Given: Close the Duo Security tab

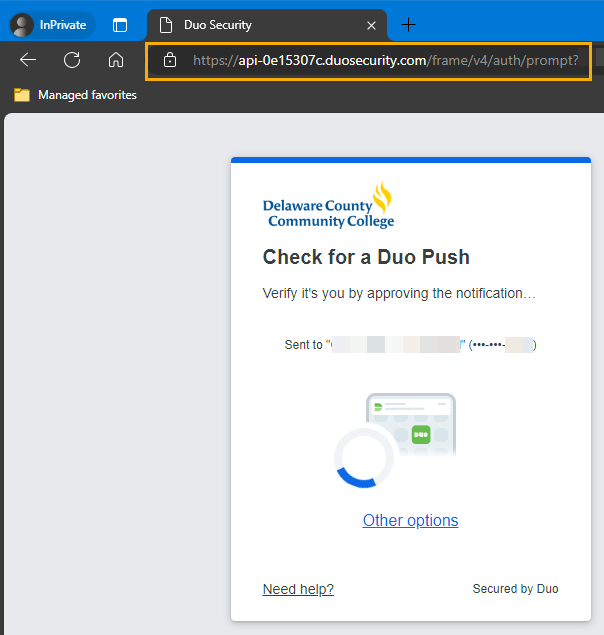Looking at the screenshot, I should (x=371, y=26).
